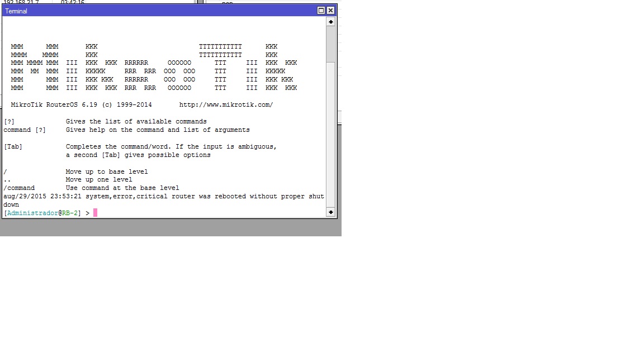Click the critical reboot error log line
The width and height of the screenshot is (644, 362).
[164, 201]
